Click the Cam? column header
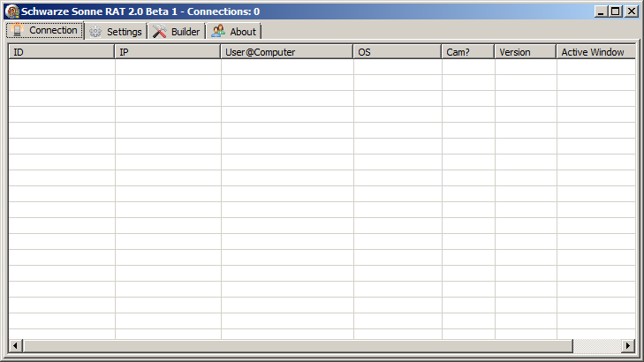The image size is (644, 362). [x=468, y=52]
